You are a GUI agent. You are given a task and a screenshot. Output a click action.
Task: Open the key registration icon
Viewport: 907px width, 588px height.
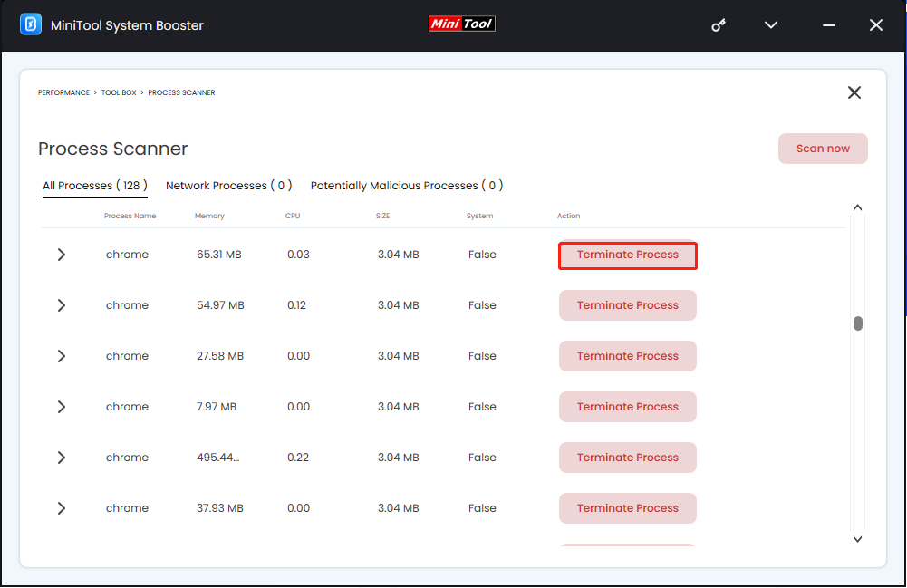tap(719, 25)
